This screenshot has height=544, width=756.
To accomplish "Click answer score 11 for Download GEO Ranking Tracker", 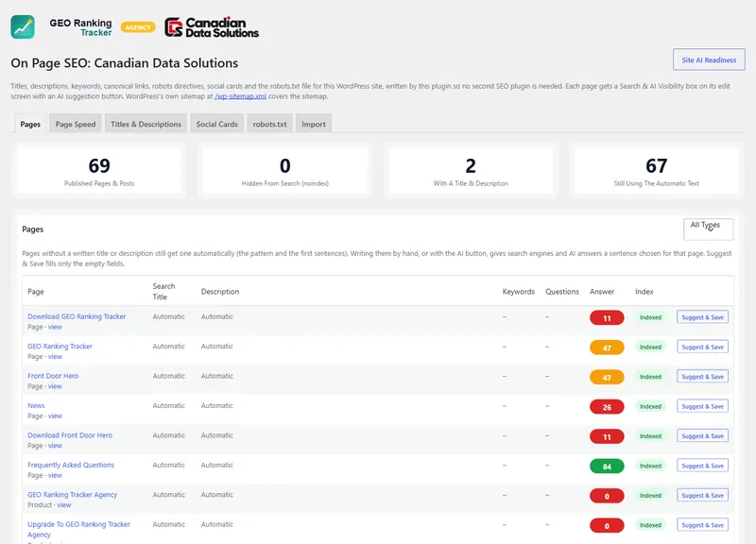I will pyautogui.click(x=607, y=318).
